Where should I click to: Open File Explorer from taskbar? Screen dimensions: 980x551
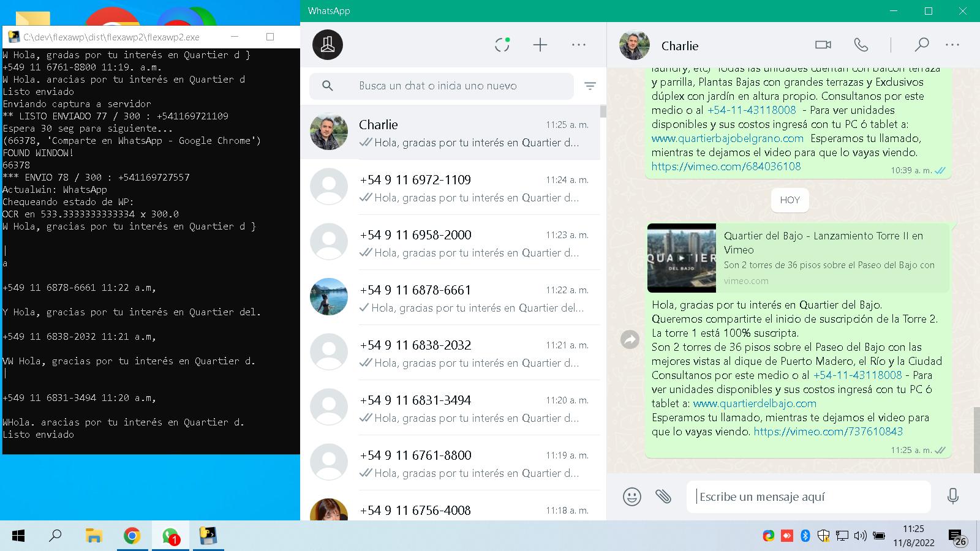pos(93,536)
